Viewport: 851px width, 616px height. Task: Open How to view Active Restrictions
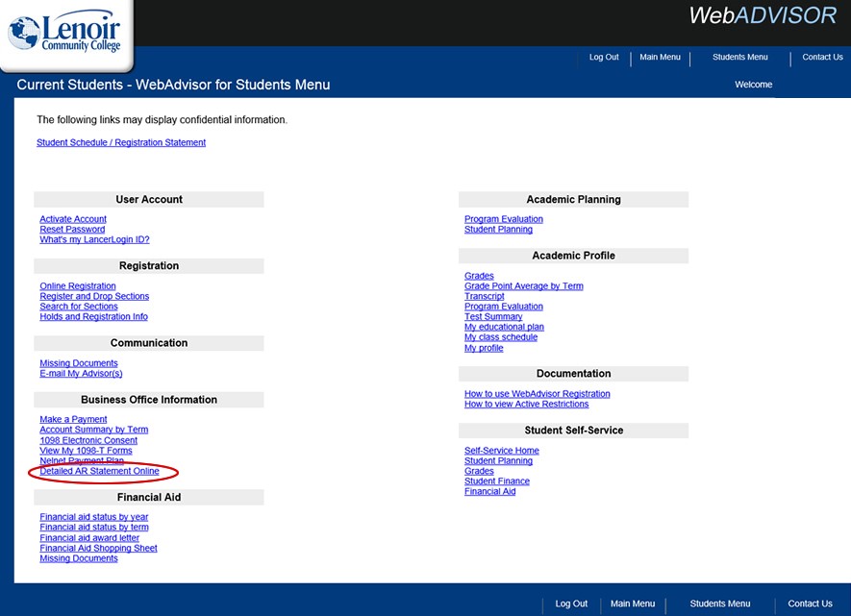point(526,405)
